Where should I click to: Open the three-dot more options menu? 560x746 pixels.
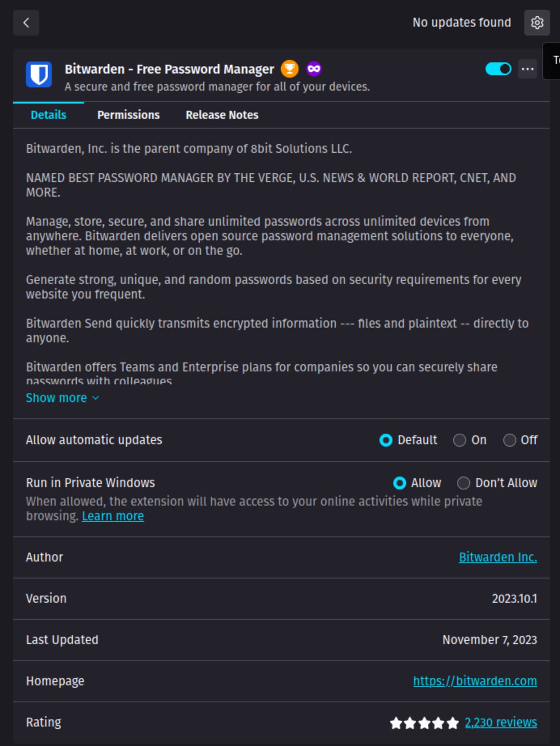[x=528, y=69]
